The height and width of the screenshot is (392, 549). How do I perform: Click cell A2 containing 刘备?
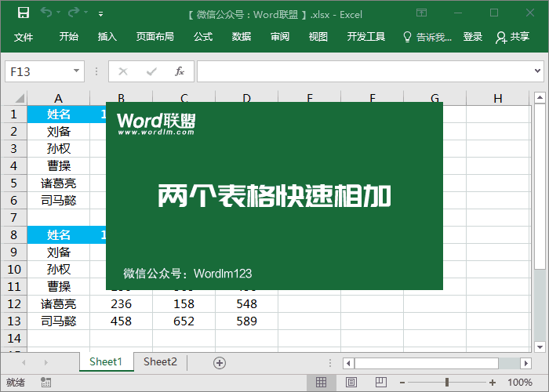click(x=59, y=132)
